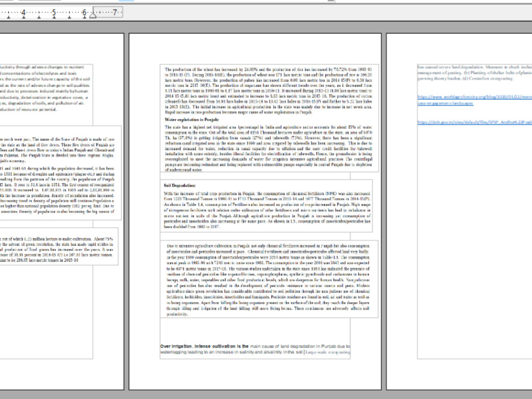
Task: Click paragraph starting 'Due to intensive agriculture cultivation'
Action: pos(268,280)
